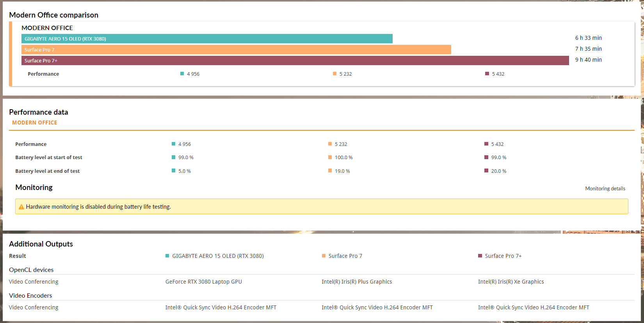Click the 'OpenCL devices' section label

pos(31,270)
